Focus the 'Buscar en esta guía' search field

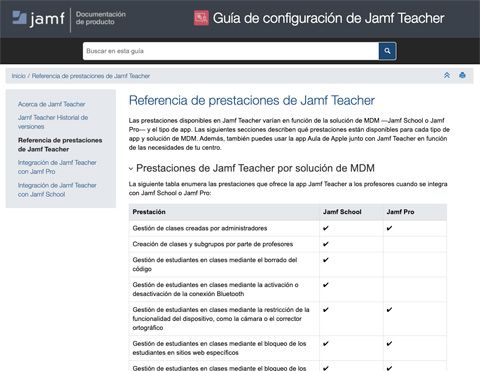tap(231, 51)
